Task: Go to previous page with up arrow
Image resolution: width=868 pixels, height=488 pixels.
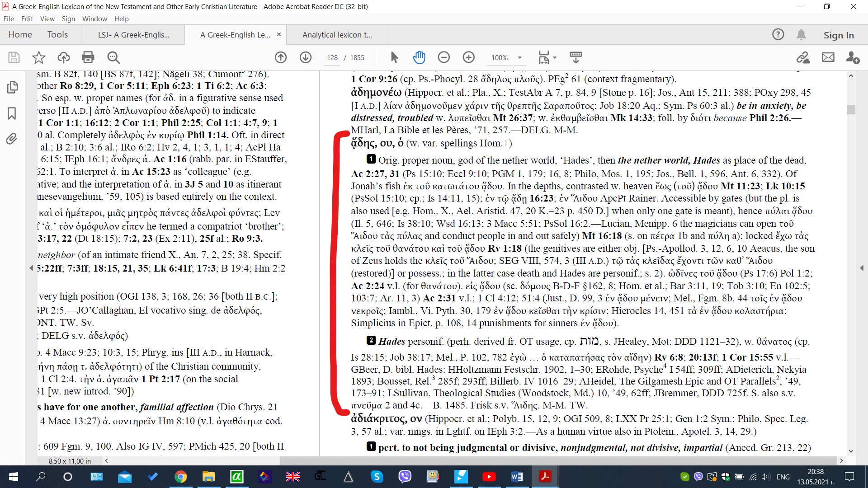Action: pyautogui.click(x=281, y=57)
